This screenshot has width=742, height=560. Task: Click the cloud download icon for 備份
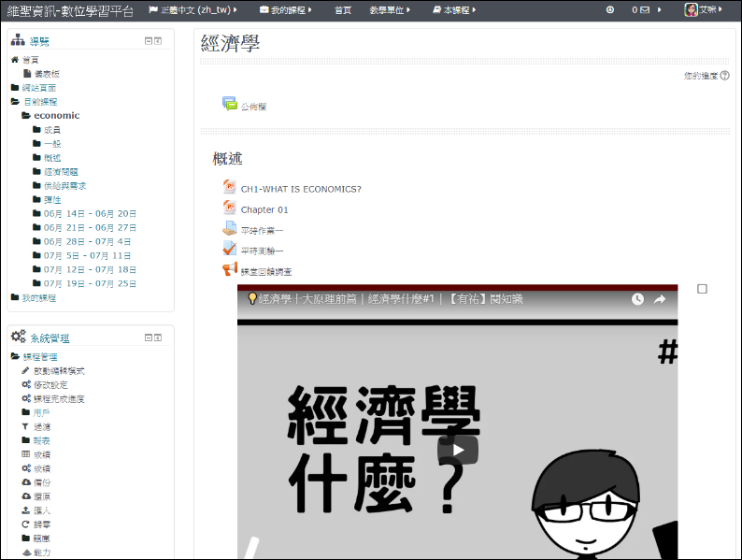pos(26,481)
